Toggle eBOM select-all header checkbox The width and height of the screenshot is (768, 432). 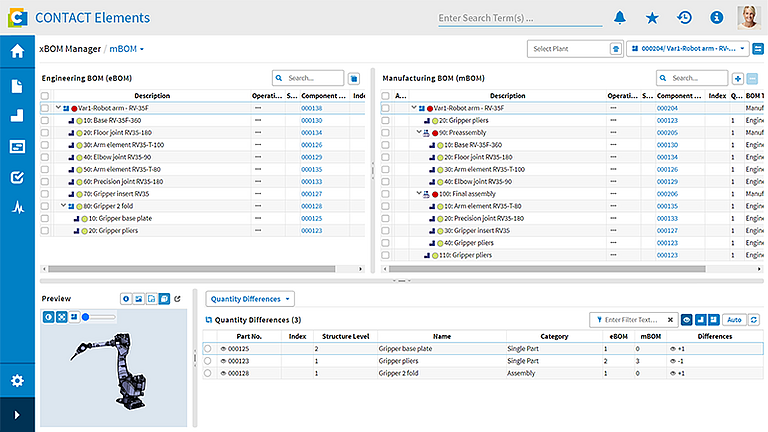click(x=45, y=96)
